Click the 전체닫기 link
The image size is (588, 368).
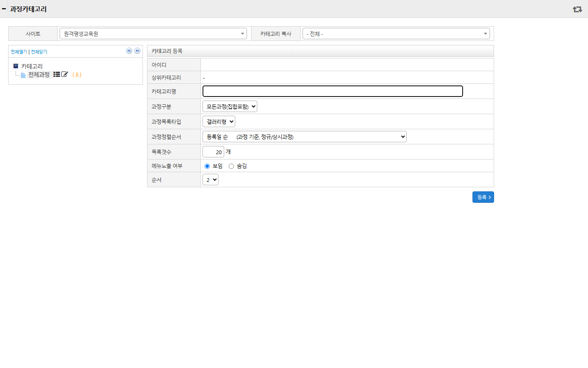[39, 52]
